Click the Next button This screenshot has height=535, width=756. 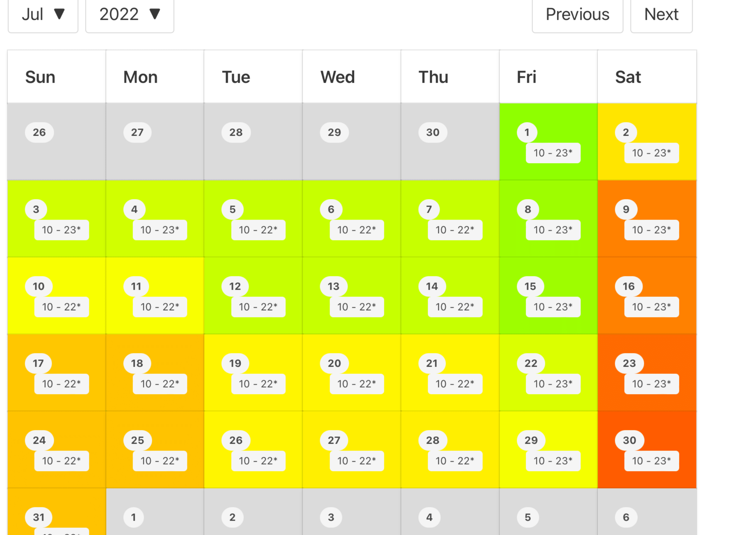coord(661,14)
